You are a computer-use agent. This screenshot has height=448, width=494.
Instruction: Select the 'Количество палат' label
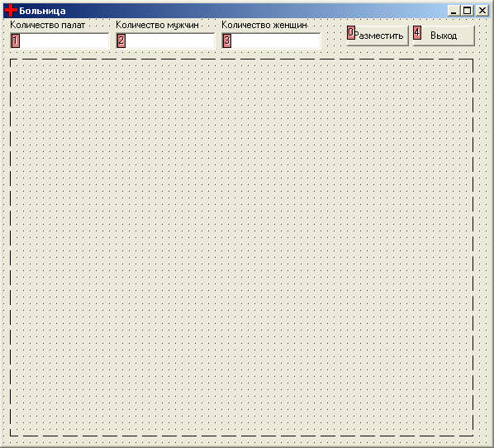[x=48, y=25]
